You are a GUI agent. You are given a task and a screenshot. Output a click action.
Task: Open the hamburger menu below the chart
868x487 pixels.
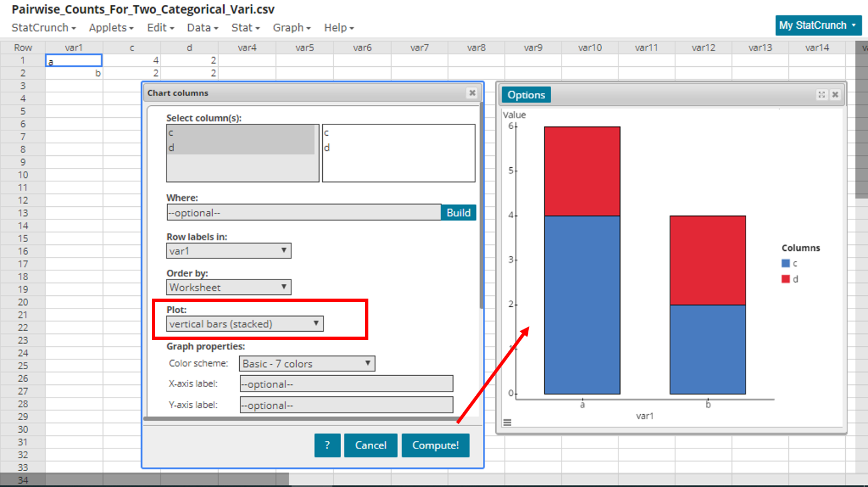[x=507, y=422]
